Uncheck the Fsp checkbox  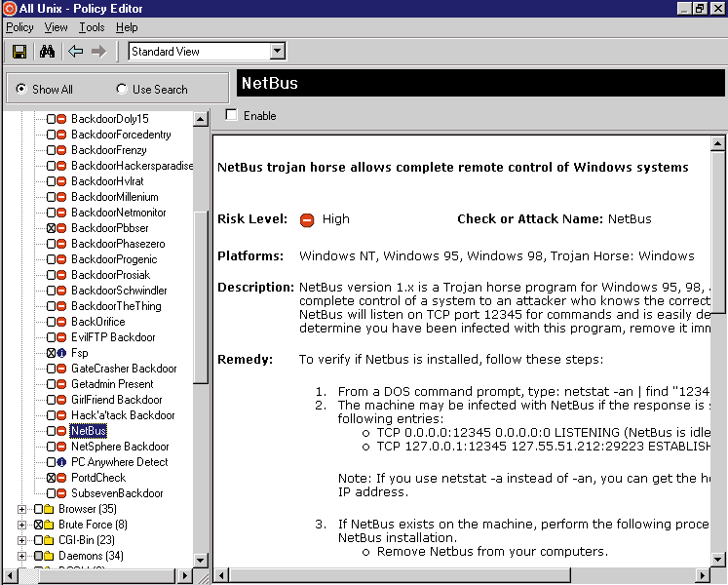click(x=51, y=353)
